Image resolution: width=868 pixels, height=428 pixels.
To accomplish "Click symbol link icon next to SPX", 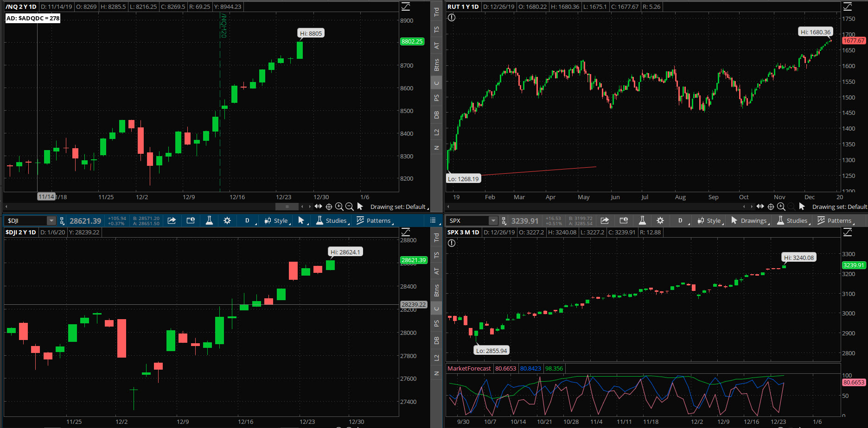I will point(504,221).
